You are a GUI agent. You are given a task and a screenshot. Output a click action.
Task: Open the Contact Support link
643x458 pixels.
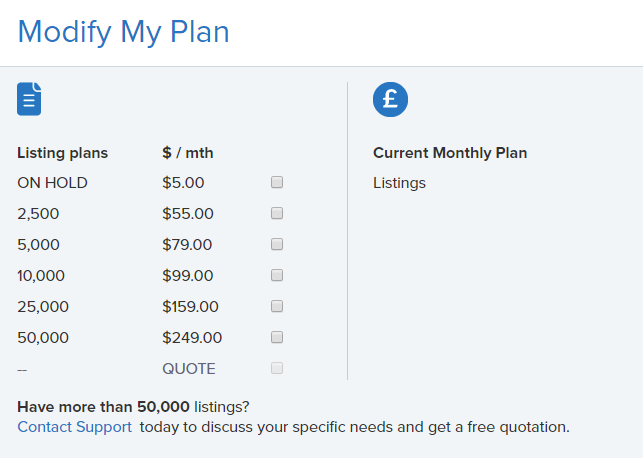click(x=74, y=427)
